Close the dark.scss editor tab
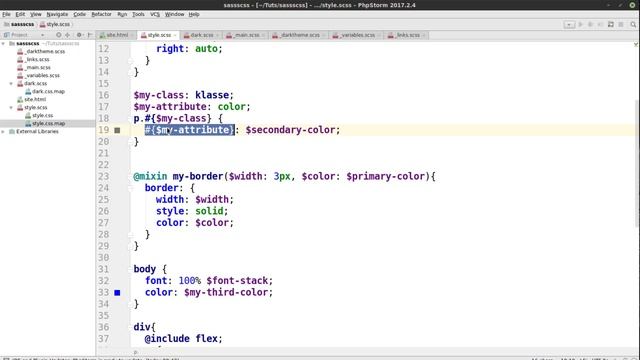This screenshot has width=640, height=360. click(218, 36)
